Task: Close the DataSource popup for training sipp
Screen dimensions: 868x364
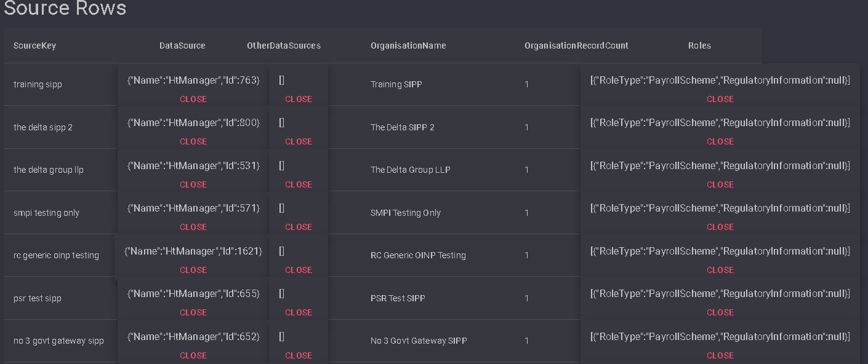Action: 193,99
